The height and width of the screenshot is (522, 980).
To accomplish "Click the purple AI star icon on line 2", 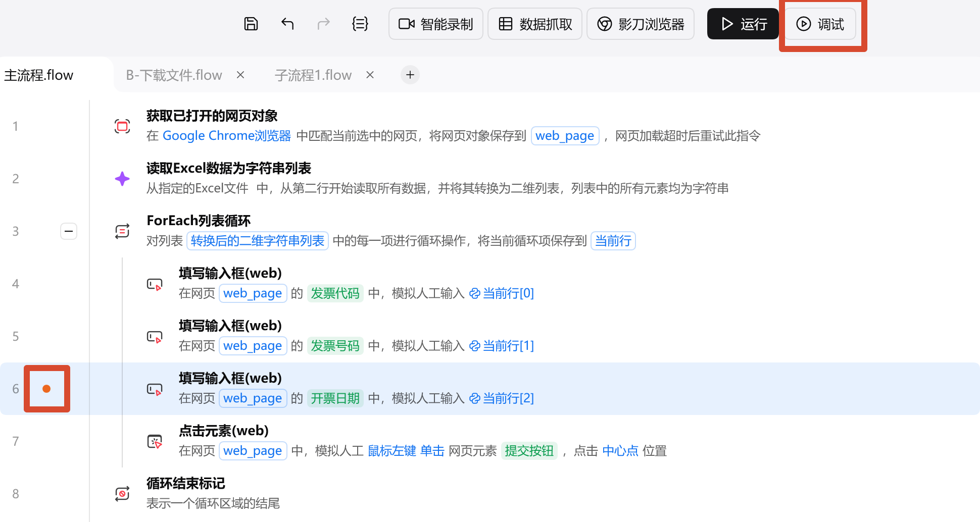I will [x=122, y=179].
